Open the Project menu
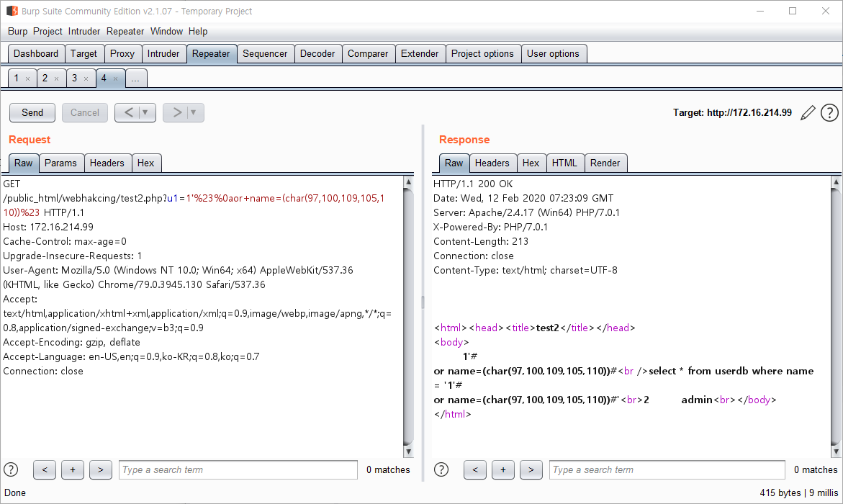 pyautogui.click(x=48, y=31)
